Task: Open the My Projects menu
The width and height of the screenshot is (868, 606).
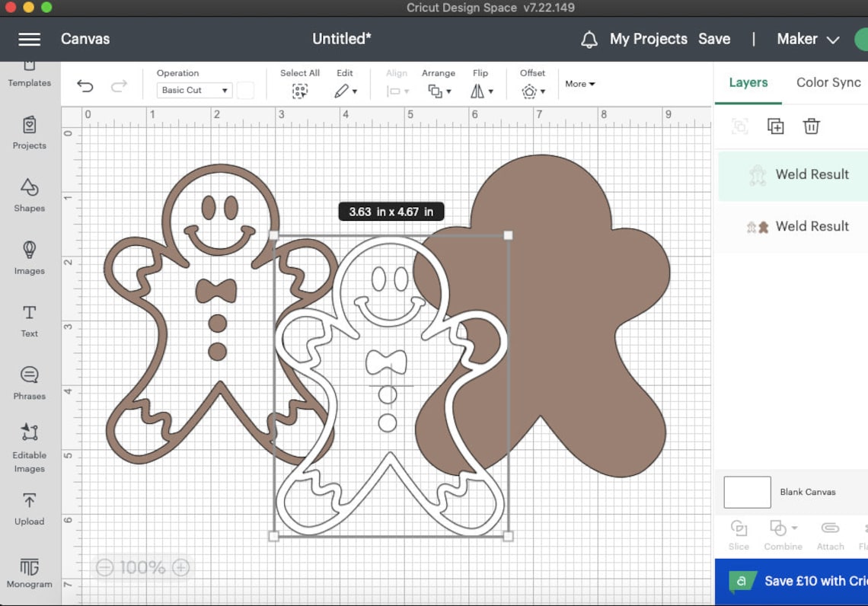Action: pos(648,39)
